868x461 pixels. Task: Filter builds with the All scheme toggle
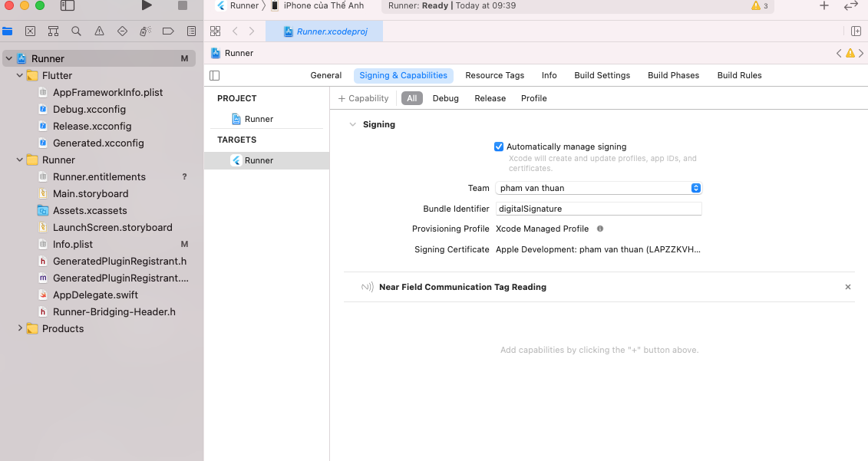pyautogui.click(x=411, y=98)
